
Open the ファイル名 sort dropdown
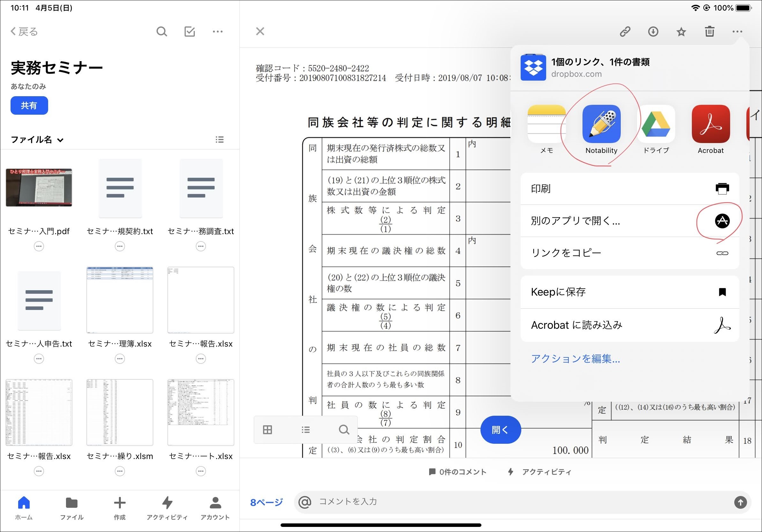pos(37,140)
